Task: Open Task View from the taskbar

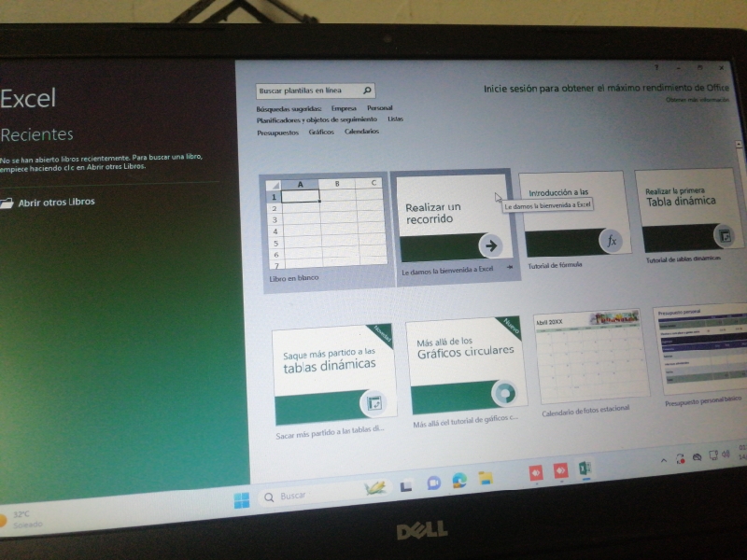Action: tap(406, 486)
